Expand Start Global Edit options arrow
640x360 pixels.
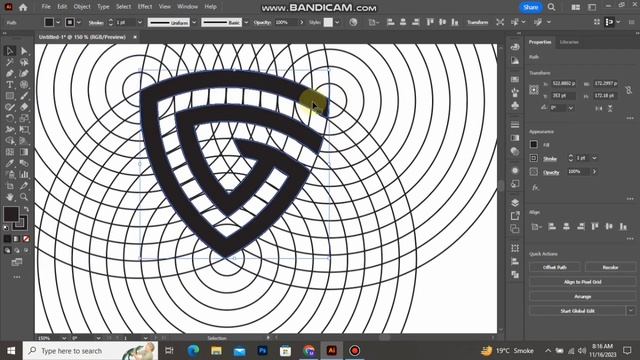click(x=631, y=311)
